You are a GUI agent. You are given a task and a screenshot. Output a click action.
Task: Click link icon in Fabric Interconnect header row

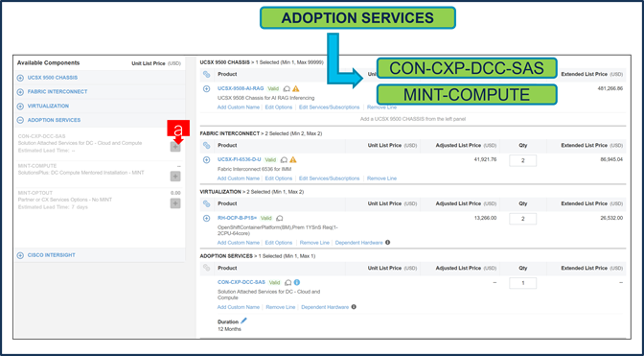pyautogui.click(x=207, y=146)
